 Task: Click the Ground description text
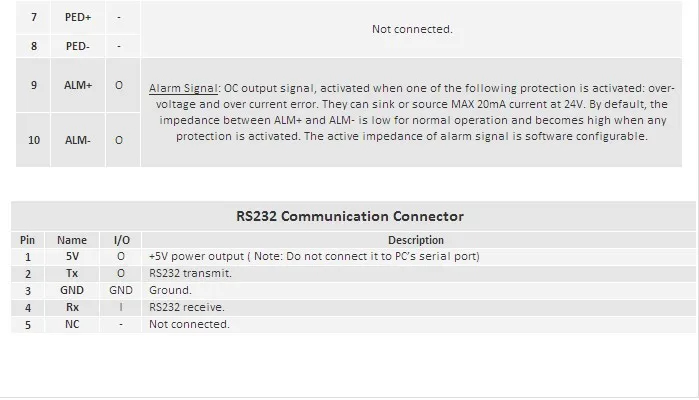pos(170,290)
